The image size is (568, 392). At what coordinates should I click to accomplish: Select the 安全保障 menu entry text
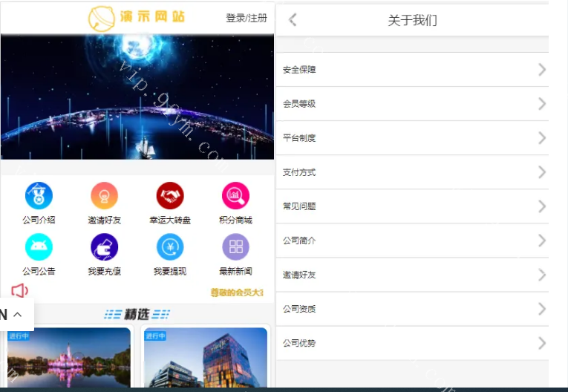[299, 70]
